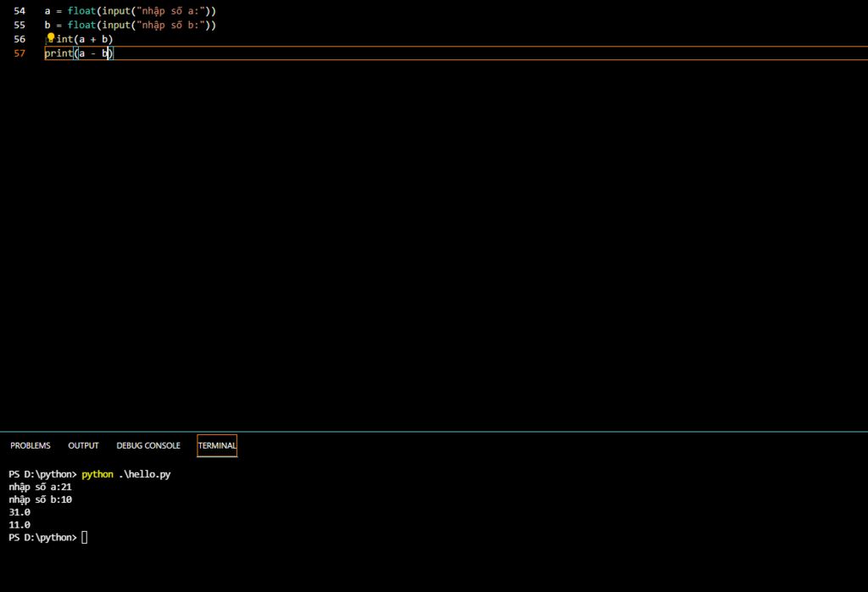Switch to the PROBLEMS tab
Viewport: 868px width, 592px height.
click(30, 446)
